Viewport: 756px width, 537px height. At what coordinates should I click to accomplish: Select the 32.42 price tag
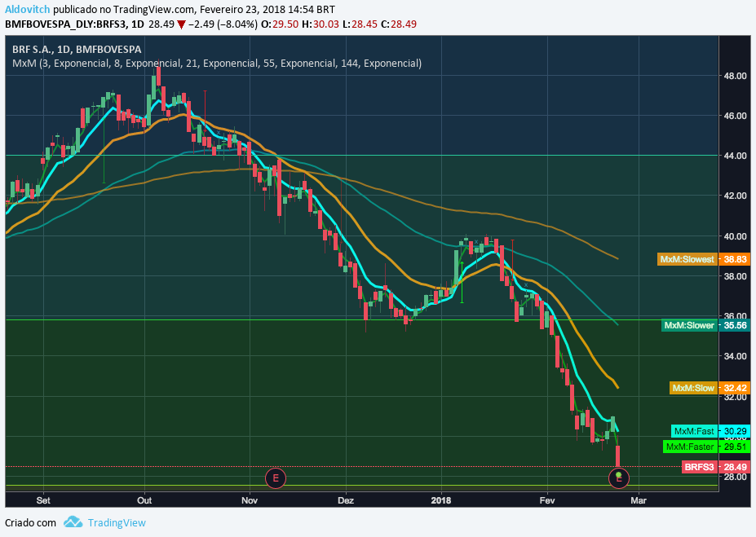point(734,388)
